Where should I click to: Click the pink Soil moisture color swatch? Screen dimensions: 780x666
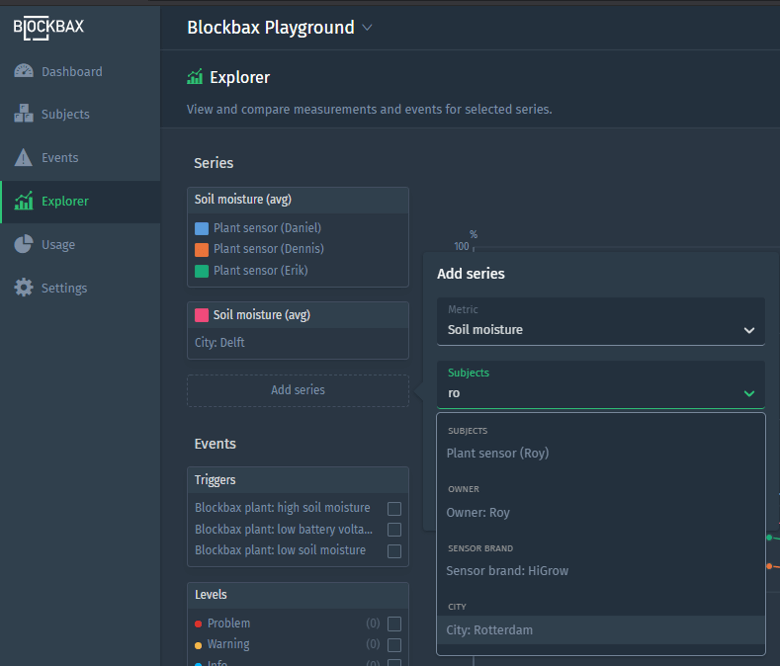pos(202,315)
